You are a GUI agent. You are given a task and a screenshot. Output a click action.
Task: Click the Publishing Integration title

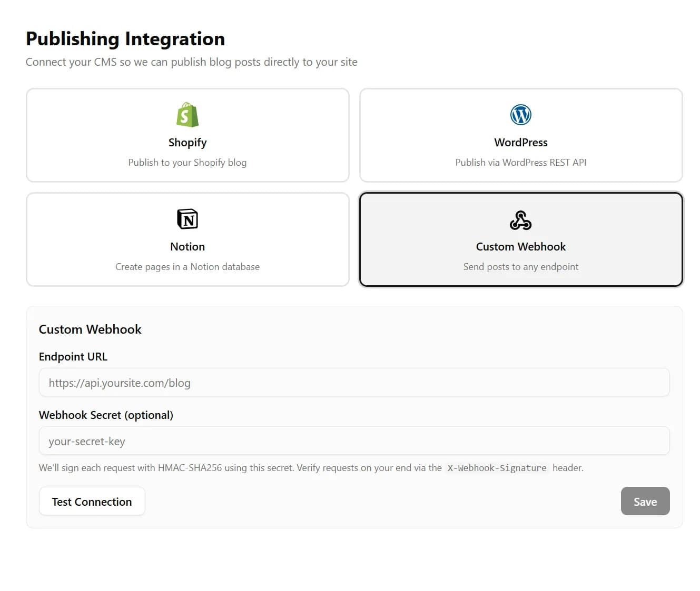click(x=125, y=38)
